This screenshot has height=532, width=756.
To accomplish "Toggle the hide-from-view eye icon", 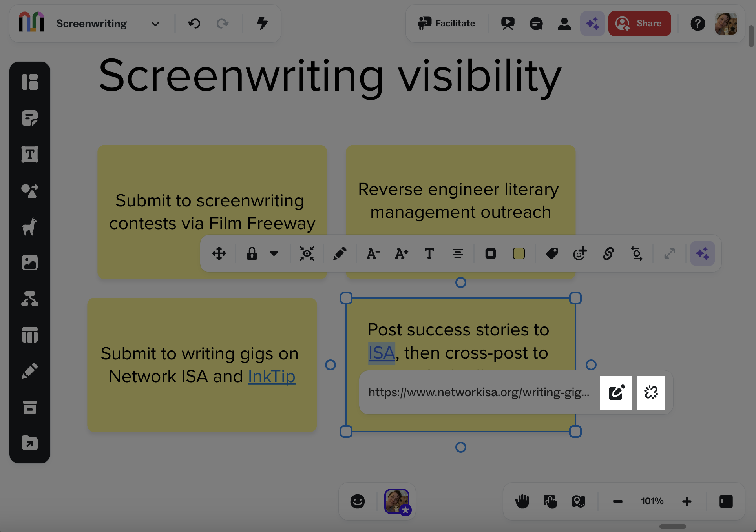I will tap(307, 254).
